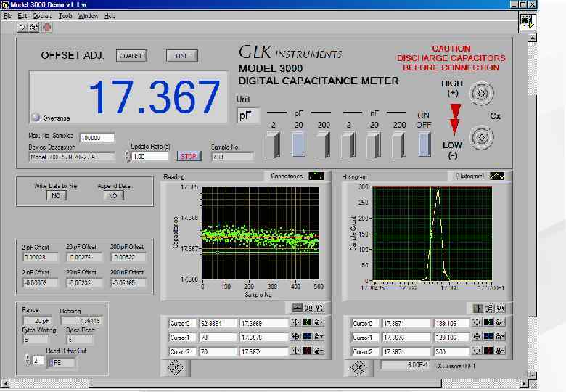Toggle Write Data to File switch
Image resolution: width=566 pixels, height=392 pixels.
tap(55, 195)
